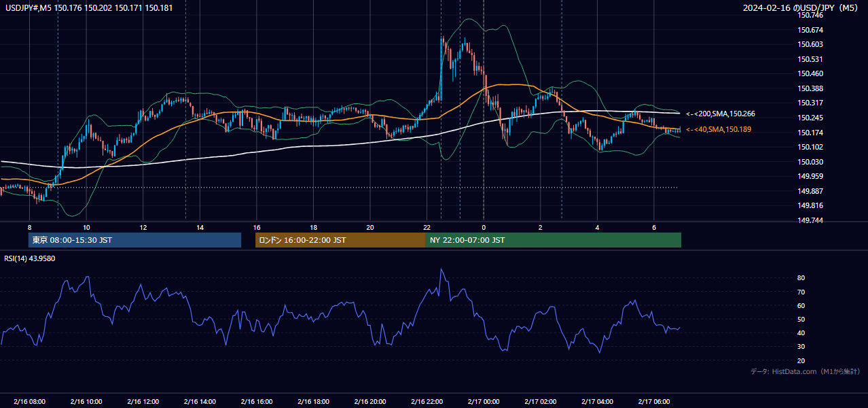Click hour tick 20 under price chart
Screen dimensions: 868x408
click(369, 227)
